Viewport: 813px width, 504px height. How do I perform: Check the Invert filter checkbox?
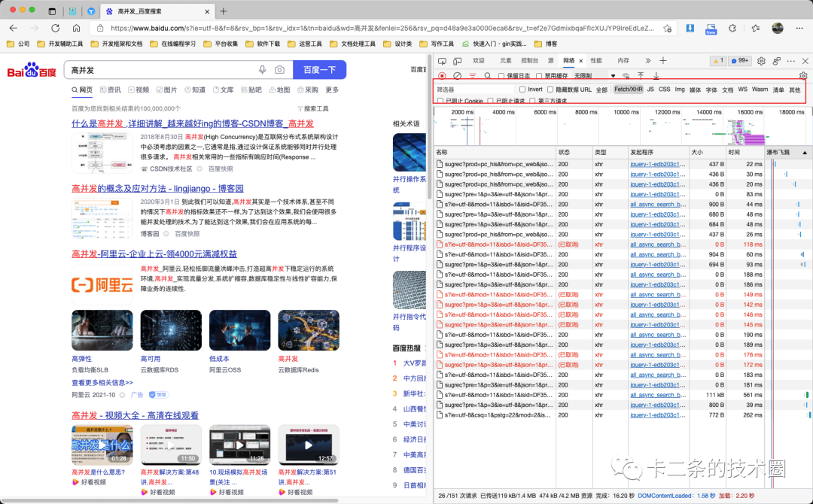click(x=522, y=90)
